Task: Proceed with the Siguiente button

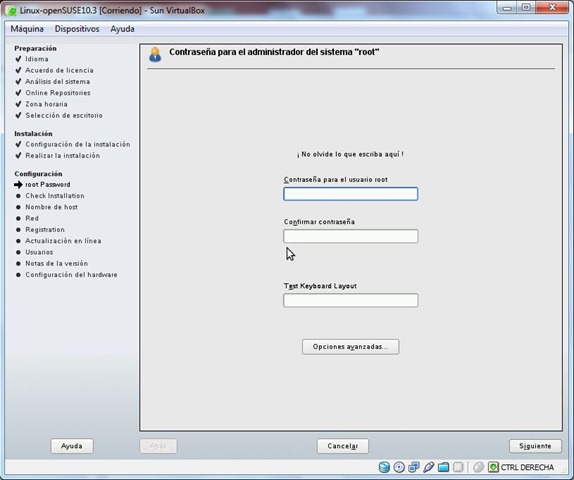Action: [x=535, y=446]
